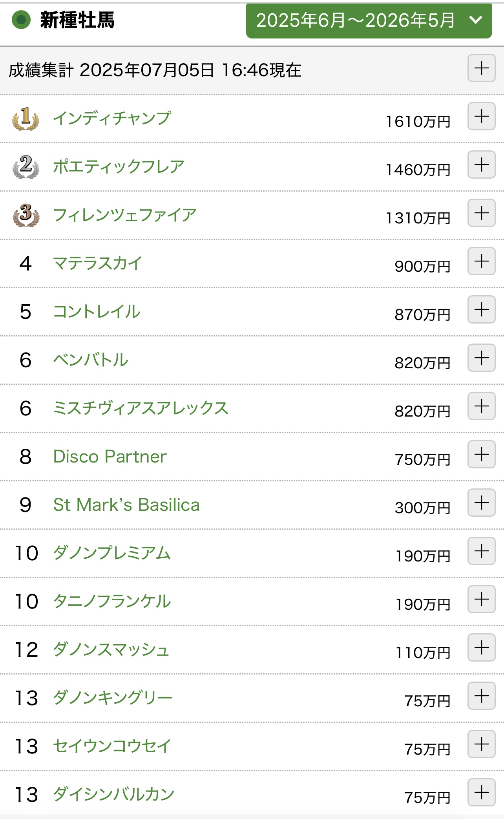Open the ポエティックフレア stallion link

click(119, 166)
